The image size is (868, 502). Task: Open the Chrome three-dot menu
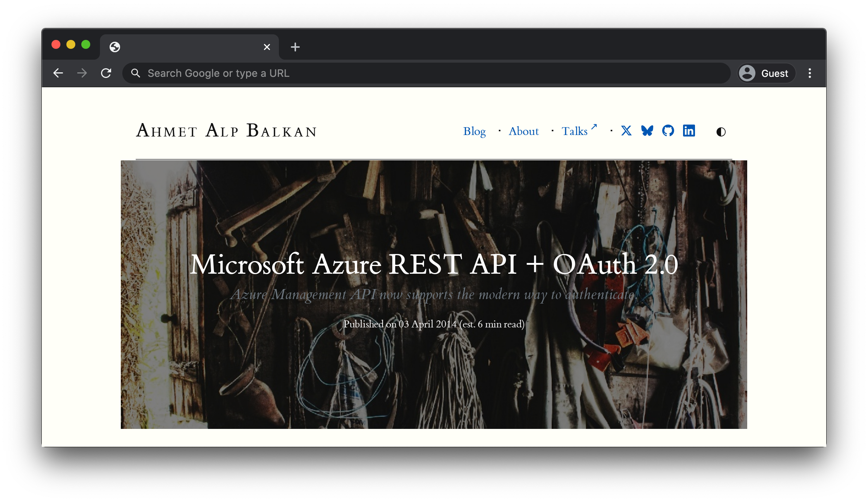(x=809, y=73)
